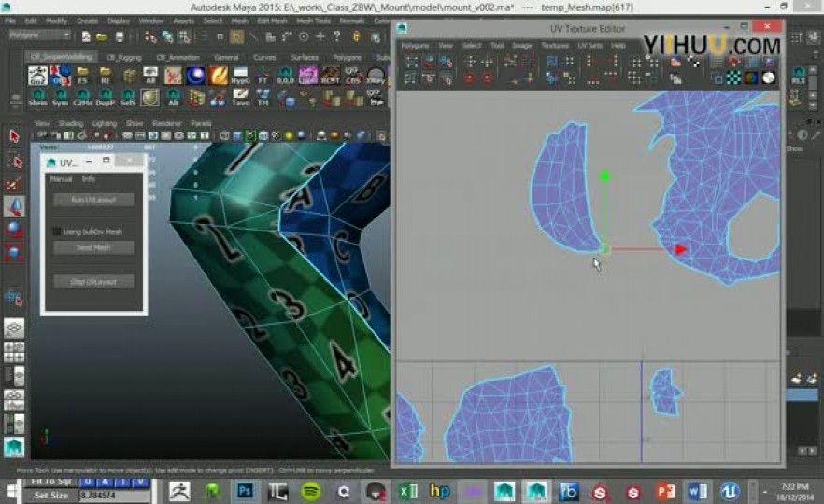
Task: Open Photoshop from the taskbar
Action: click(x=245, y=491)
